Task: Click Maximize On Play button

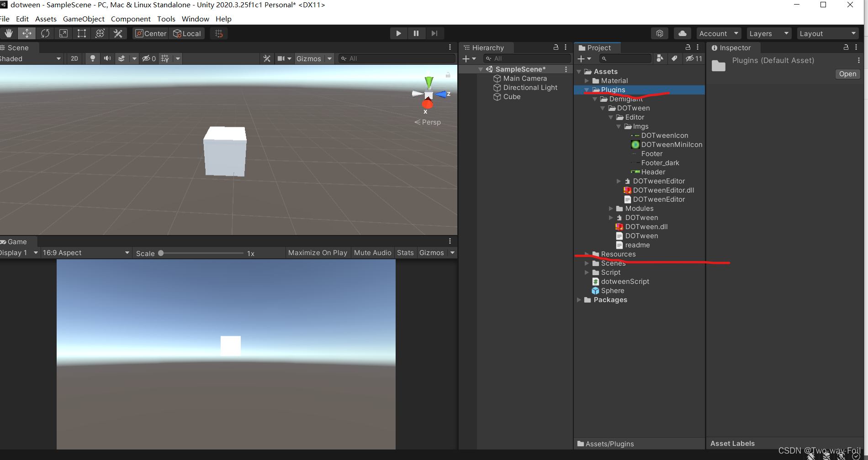Action: click(318, 253)
